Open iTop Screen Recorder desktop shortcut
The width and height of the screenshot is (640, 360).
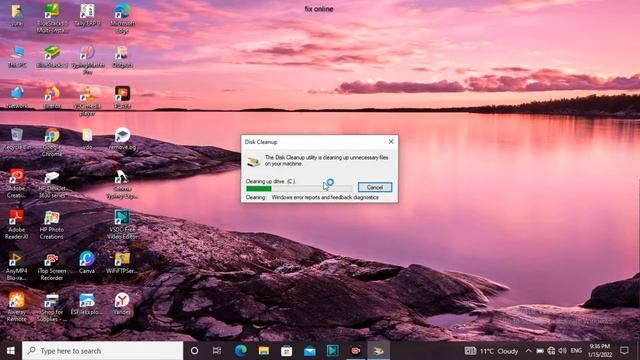click(52, 266)
